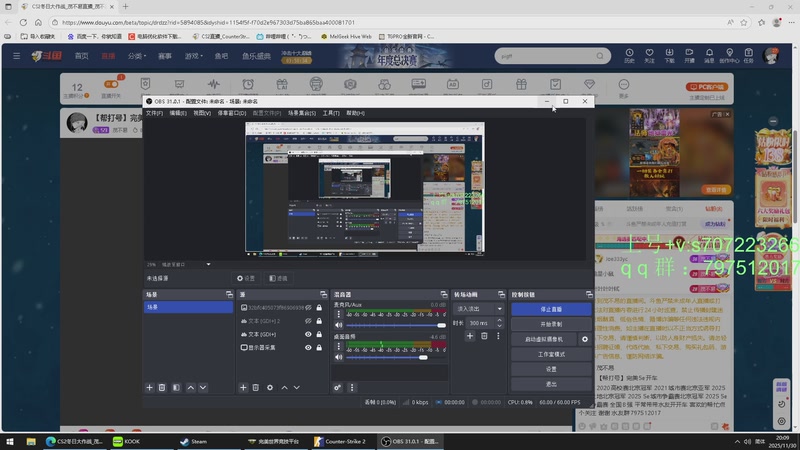
Task: Open desktop audio channel options dots
Action: 338,346
